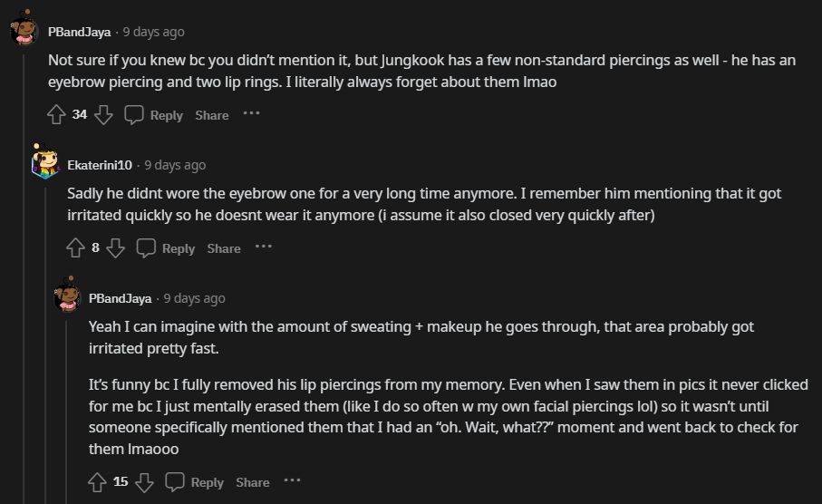
Task: Share the comment with 15 points
Action: tap(253, 482)
